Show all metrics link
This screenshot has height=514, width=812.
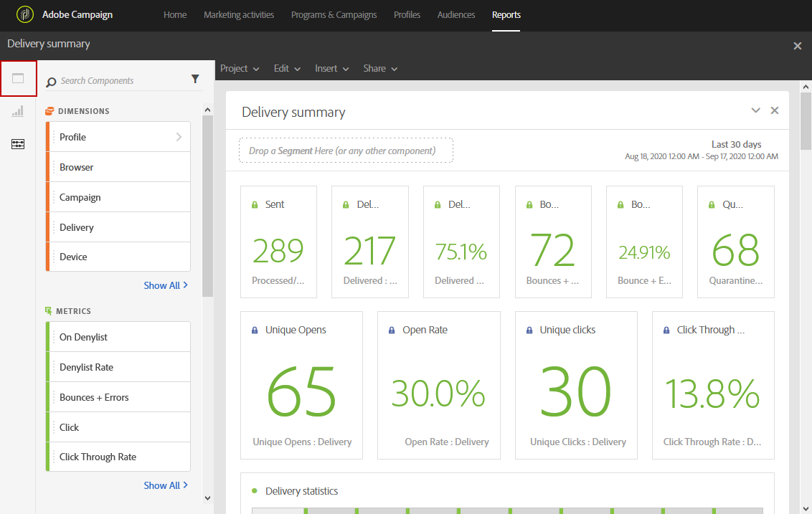(x=166, y=485)
